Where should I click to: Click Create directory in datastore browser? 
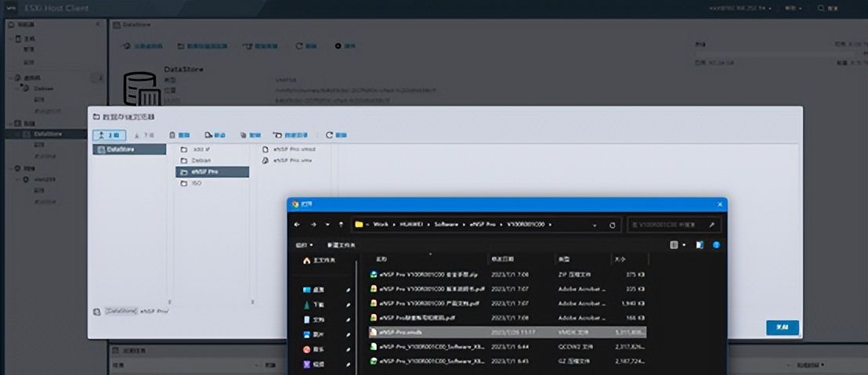coord(291,135)
